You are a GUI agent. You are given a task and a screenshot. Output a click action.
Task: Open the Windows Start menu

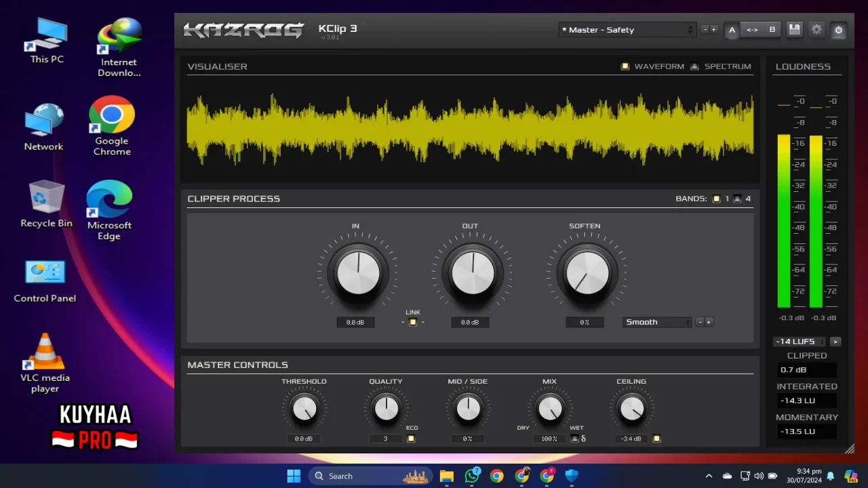click(294, 476)
